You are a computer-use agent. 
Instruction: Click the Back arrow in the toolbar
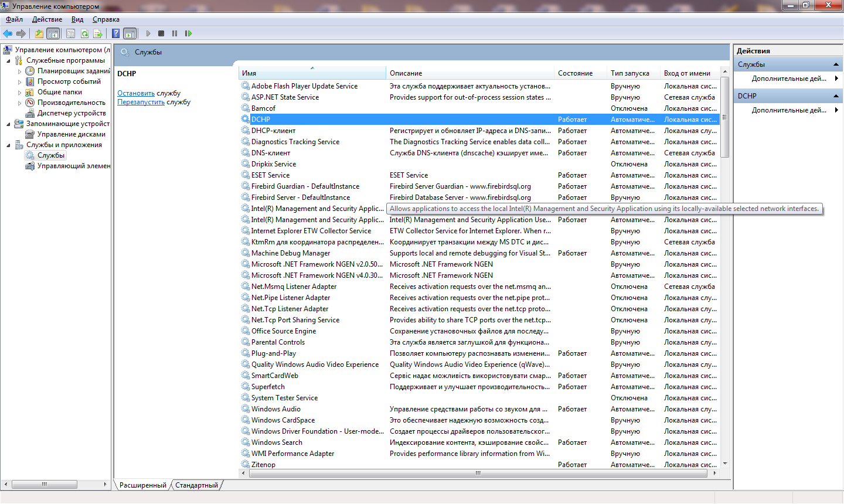pos(8,33)
